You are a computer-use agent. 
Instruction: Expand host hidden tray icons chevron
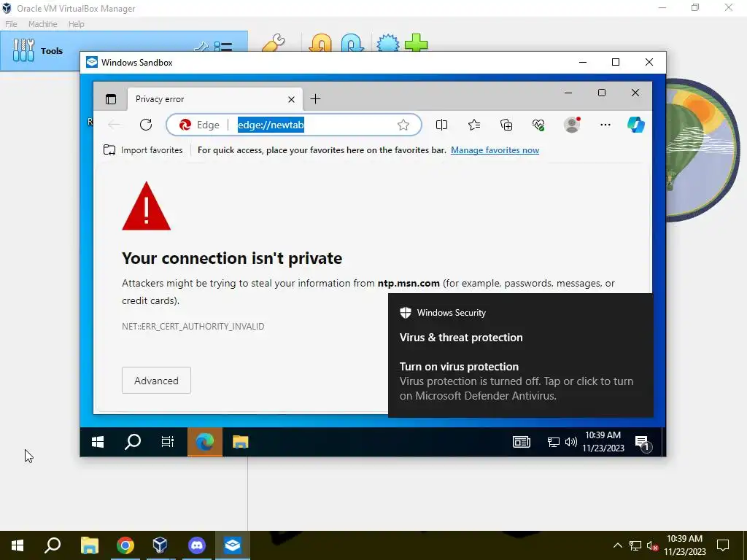pos(617,545)
